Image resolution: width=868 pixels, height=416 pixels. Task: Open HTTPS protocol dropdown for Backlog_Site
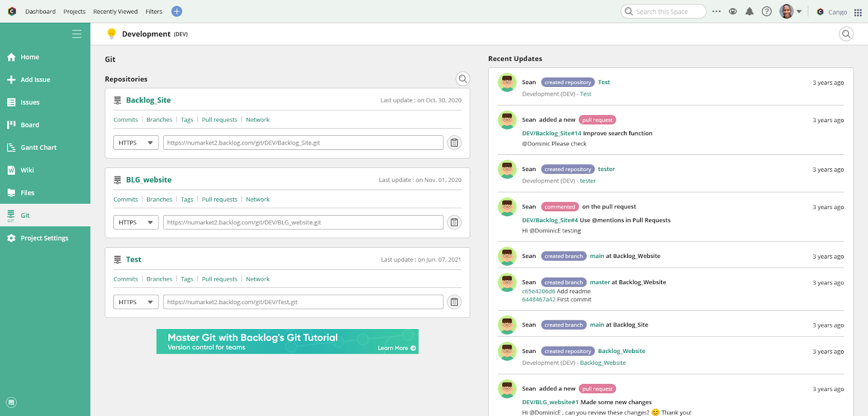pos(136,143)
